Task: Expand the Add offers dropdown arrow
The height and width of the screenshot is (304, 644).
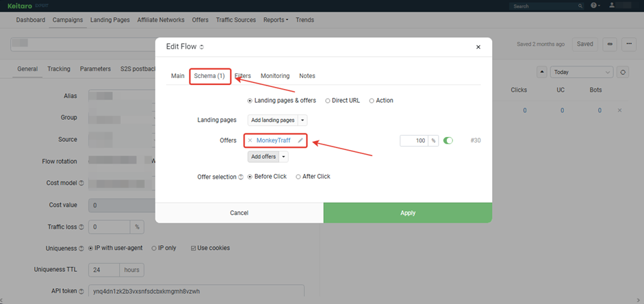Action: [283, 157]
